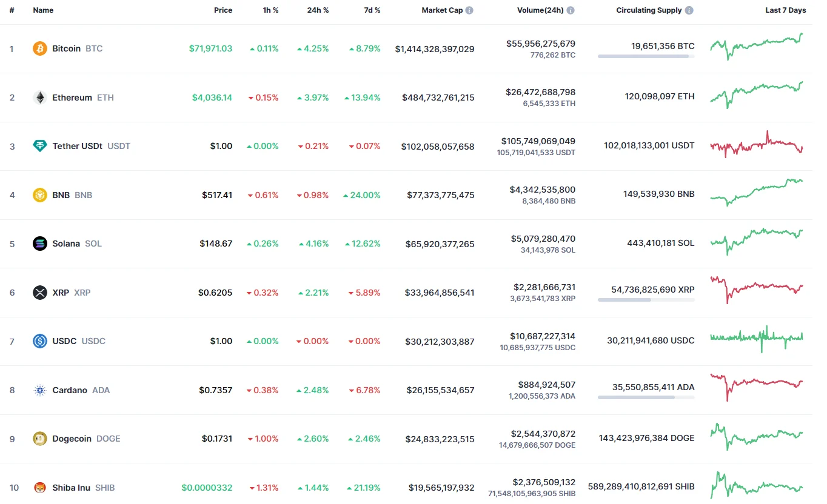Click the BNB coin logo icon
The height and width of the screenshot is (504, 827).
tap(39, 195)
